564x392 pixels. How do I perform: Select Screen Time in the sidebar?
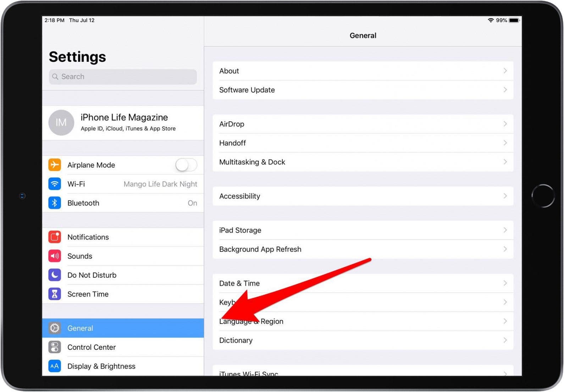tap(123, 294)
